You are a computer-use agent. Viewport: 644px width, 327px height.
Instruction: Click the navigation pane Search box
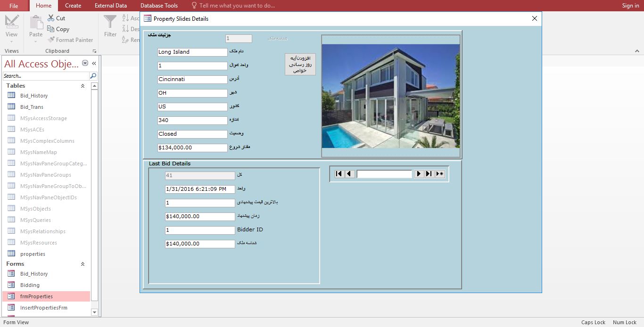[46, 76]
